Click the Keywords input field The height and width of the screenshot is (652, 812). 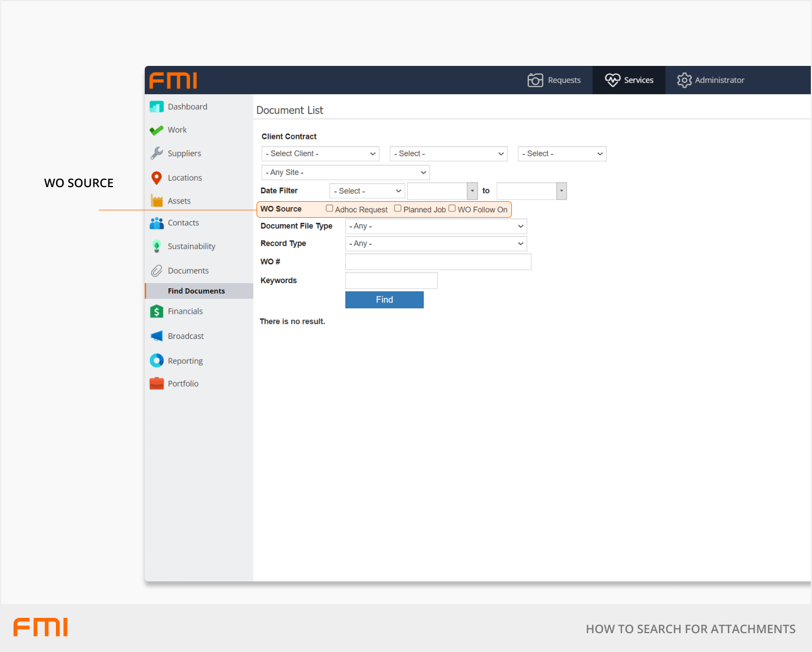point(391,281)
